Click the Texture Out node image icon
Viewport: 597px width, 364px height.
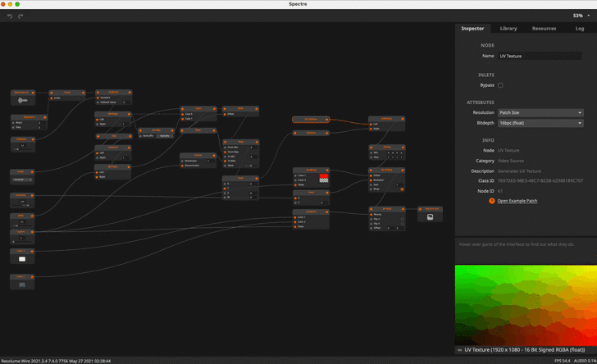[x=430, y=217]
